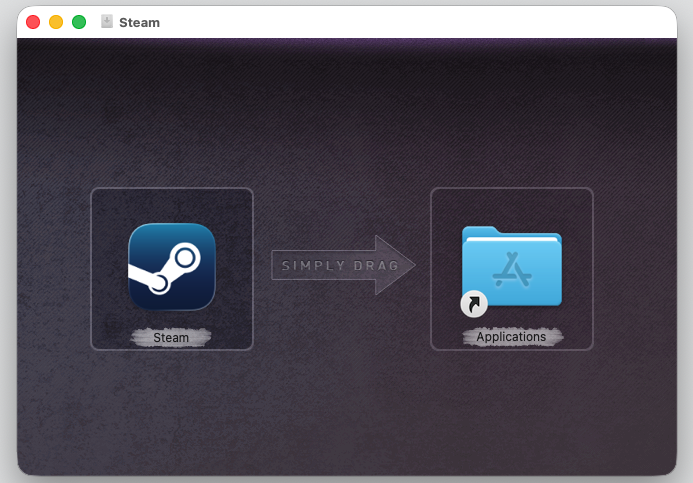Maximize the Steam window with green button
Viewport: 693px width, 483px height.
click(x=79, y=22)
